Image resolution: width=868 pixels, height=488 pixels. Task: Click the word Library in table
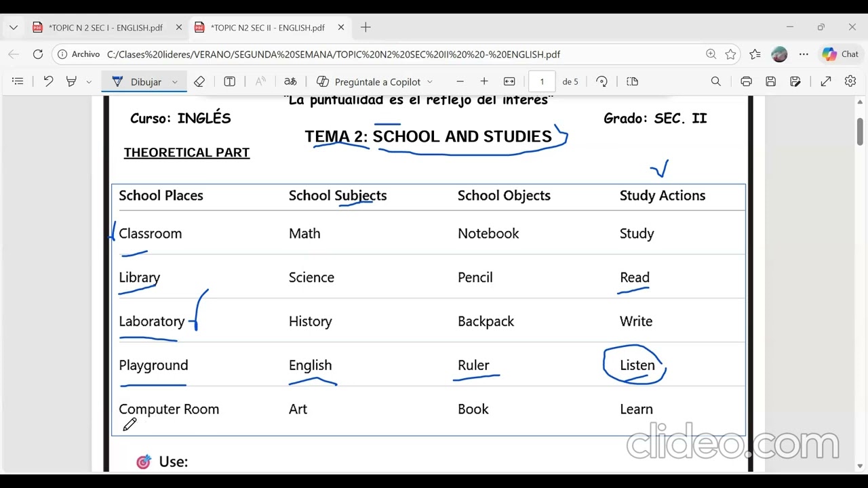point(139,277)
